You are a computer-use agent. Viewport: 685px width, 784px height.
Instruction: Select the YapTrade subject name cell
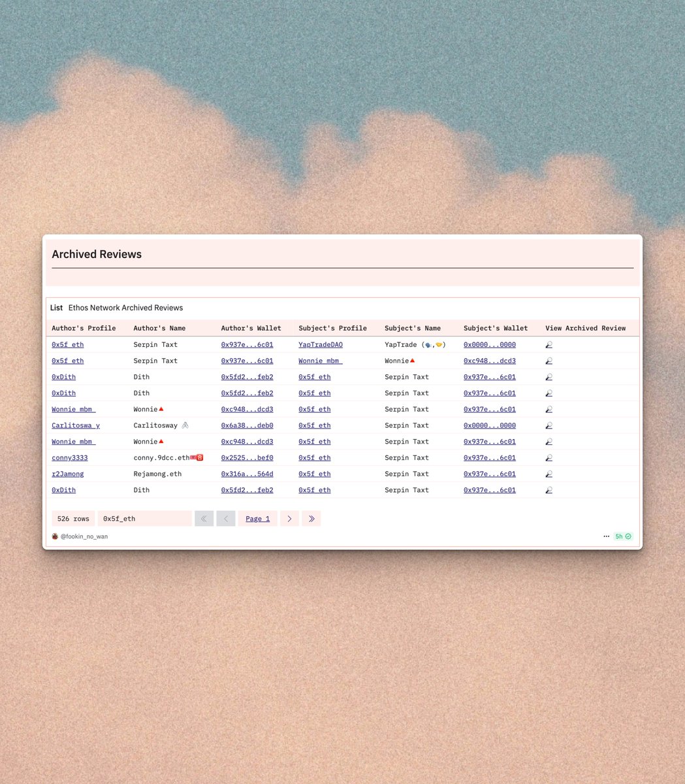click(x=415, y=344)
